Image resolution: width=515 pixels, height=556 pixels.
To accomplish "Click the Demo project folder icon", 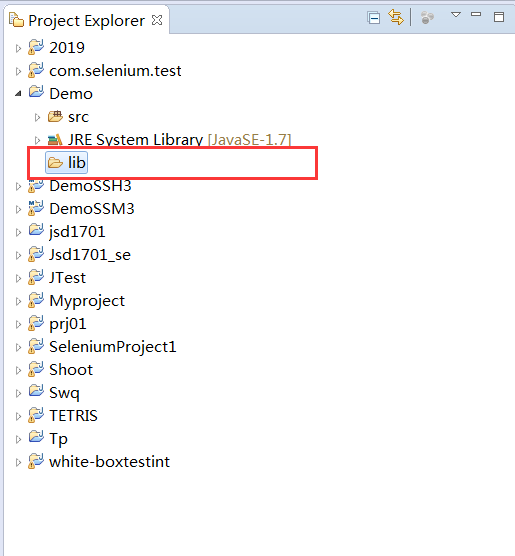I will click(x=36, y=92).
